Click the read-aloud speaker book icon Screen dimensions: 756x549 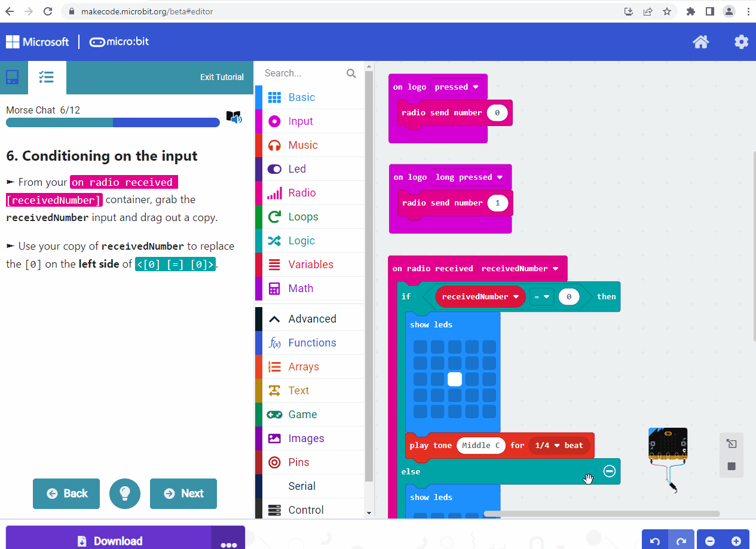[234, 118]
